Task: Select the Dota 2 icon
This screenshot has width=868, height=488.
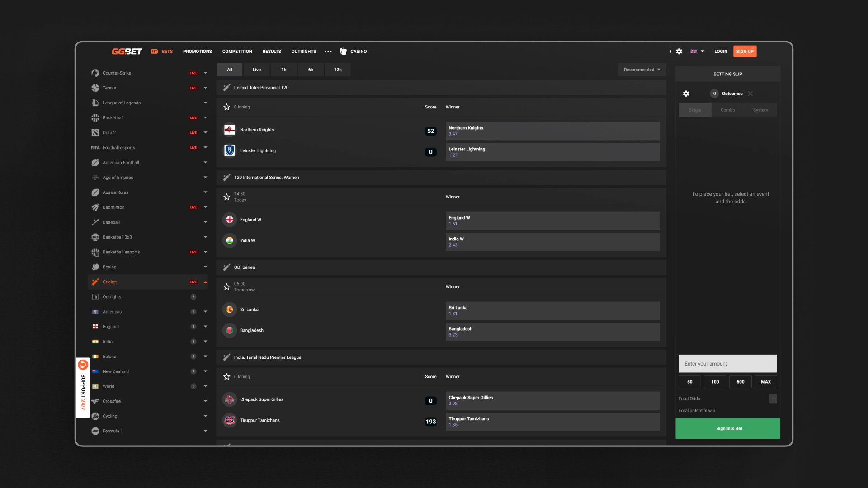Action: pos(95,132)
